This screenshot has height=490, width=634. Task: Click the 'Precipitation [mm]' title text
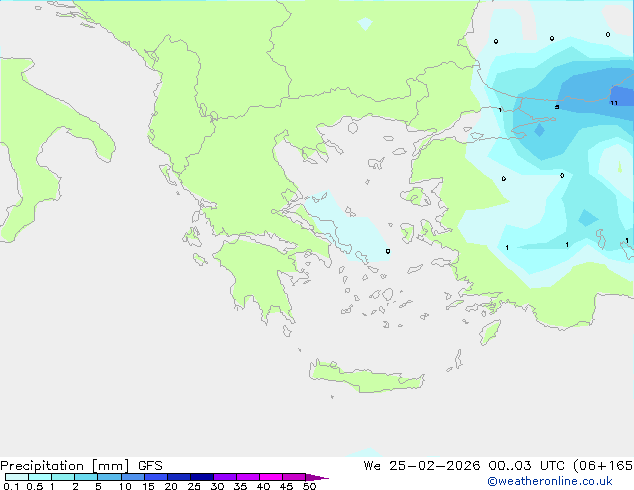tap(65, 466)
